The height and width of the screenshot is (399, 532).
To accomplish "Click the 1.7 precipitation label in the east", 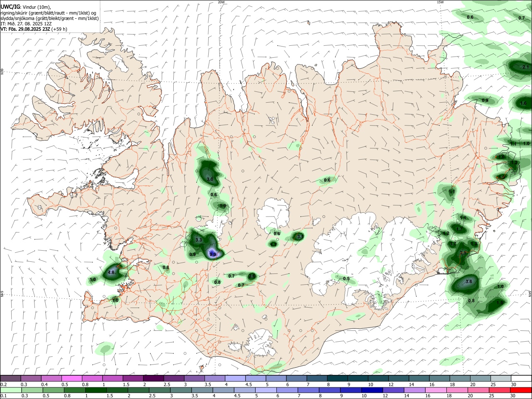I will [459, 229].
